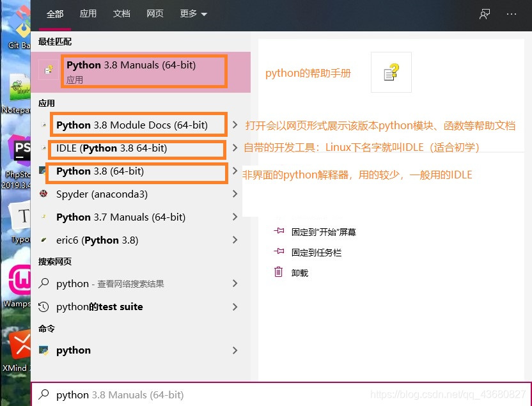Click the Python 3.8 interpreter icon

[x=43, y=170]
